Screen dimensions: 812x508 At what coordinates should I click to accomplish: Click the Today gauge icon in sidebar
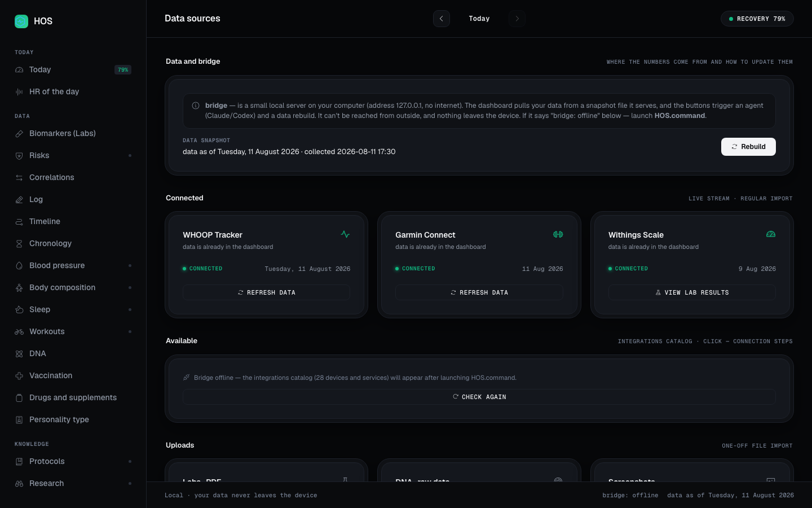coord(19,70)
